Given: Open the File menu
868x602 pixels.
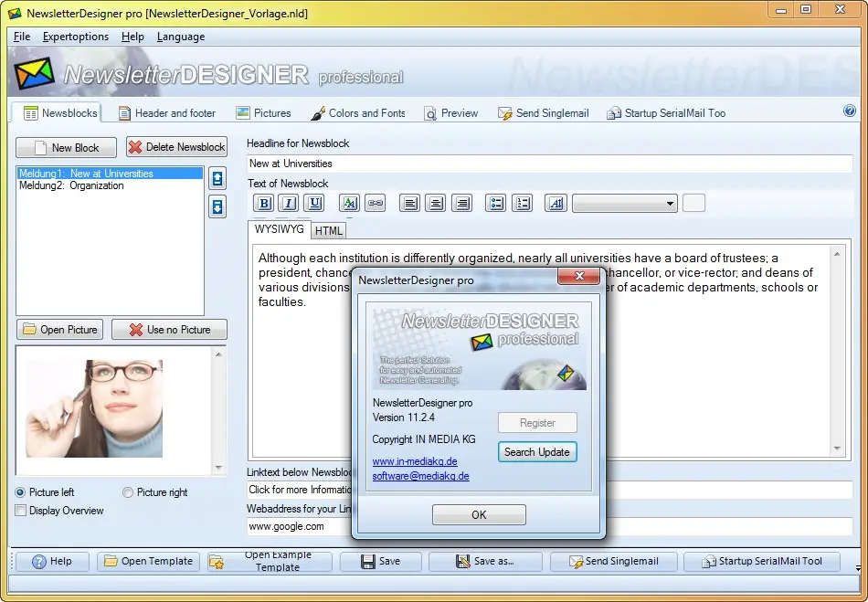Looking at the screenshot, I should click(22, 37).
